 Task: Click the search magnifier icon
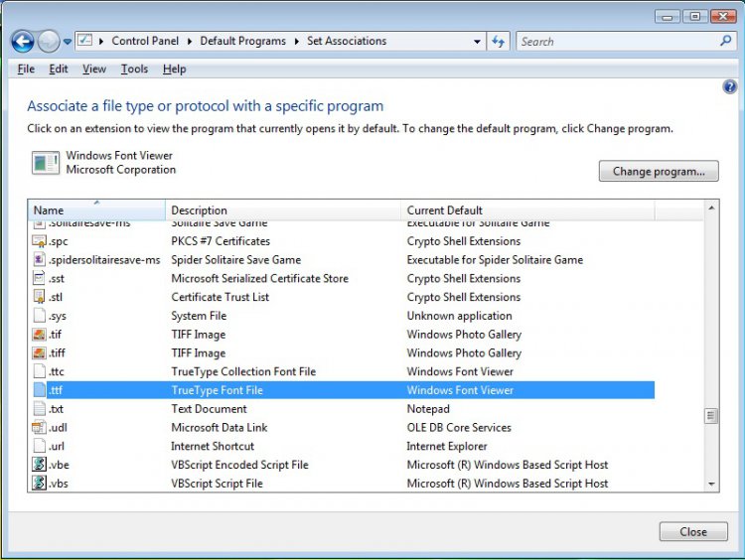(725, 41)
